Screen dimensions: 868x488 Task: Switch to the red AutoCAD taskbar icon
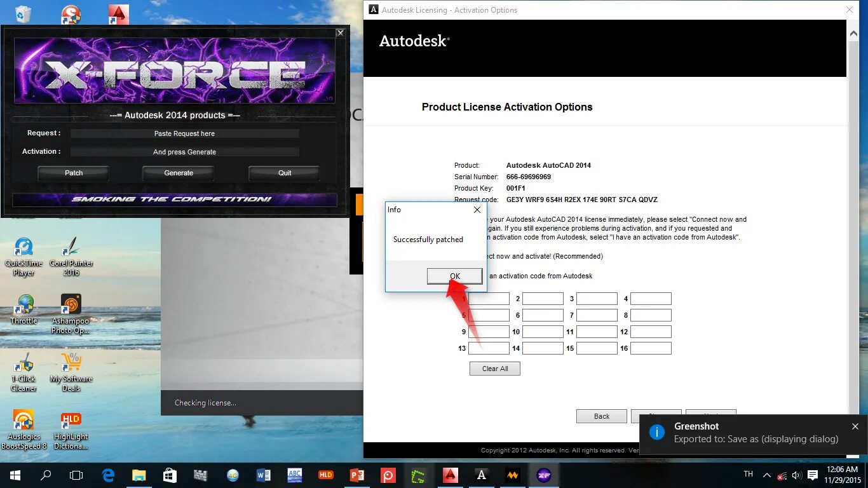pos(450,475)
